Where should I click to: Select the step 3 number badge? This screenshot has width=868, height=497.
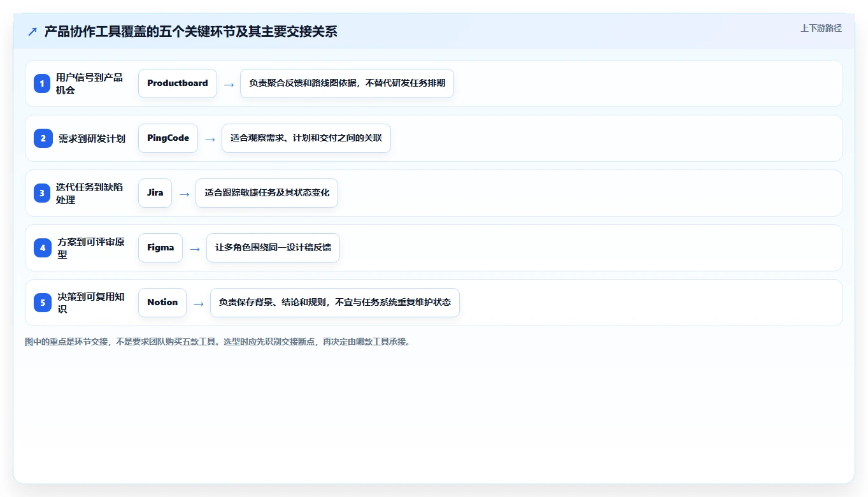(x=42, y=193)
